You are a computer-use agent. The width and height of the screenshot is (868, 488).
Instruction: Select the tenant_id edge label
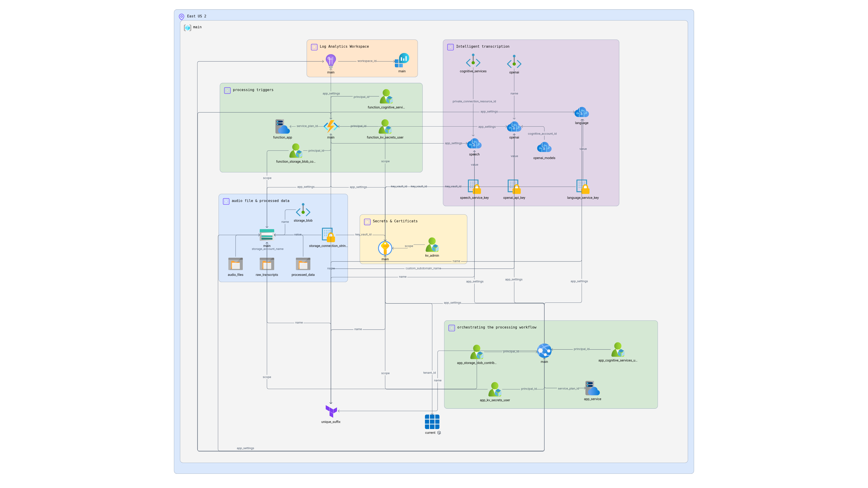(429, 373)
